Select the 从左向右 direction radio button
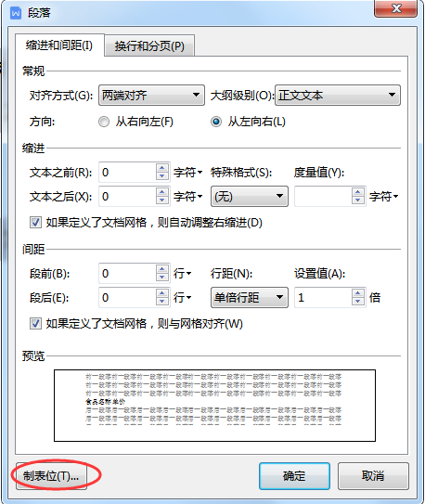The height and width of the screenshot is (504, 425). [216, 122]
